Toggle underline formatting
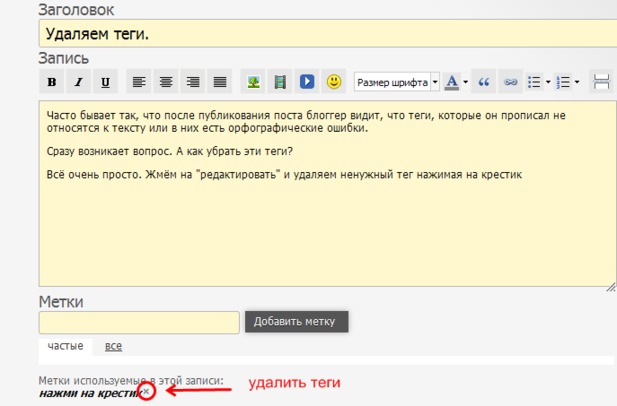This screenshot has height=406, width=617. [x=105, y=82]
